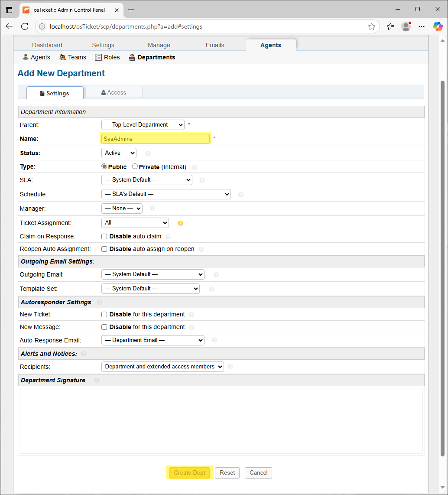Open the Recipients dropdown
Image resolution: width=448 pixels, height=495 pixels.
click(x=162, y=367)
